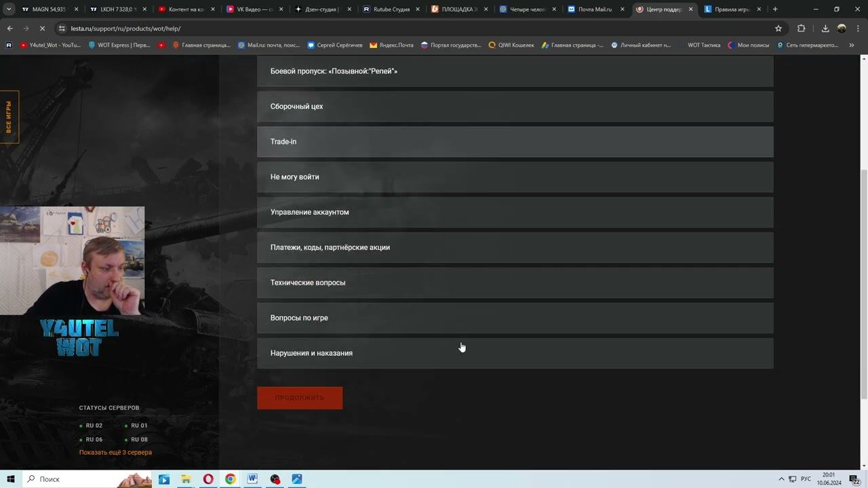Select the Trade-in category

515,142
